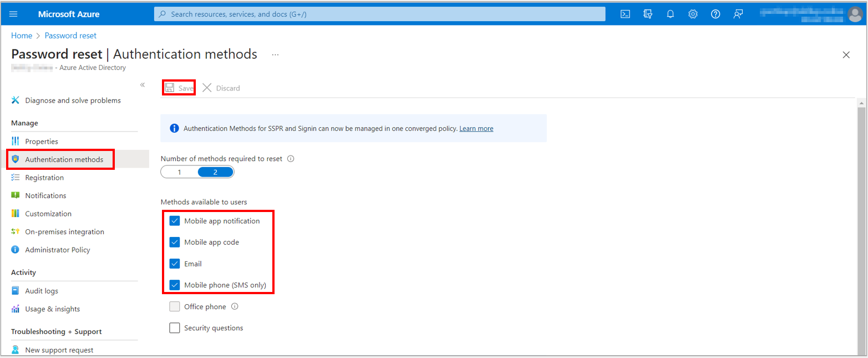
Task: Click the Administrator Policy info icon
Action: click(16, 250)
